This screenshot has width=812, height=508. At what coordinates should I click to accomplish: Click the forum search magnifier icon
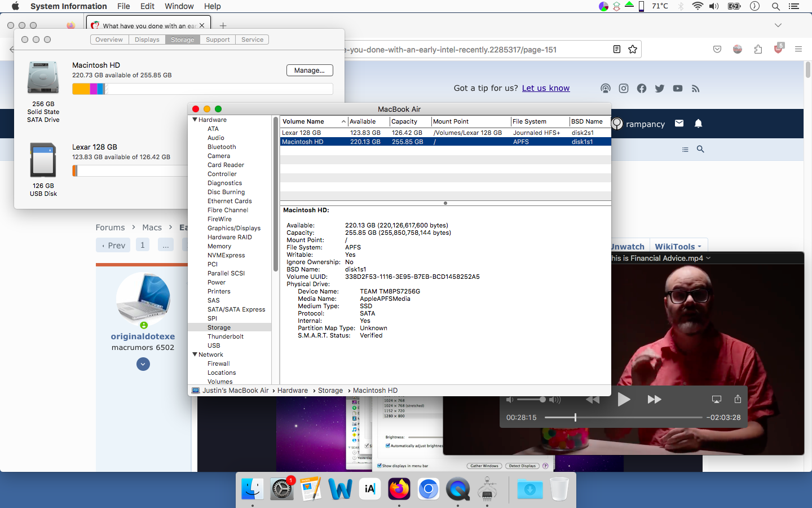[x=700, y=149]
